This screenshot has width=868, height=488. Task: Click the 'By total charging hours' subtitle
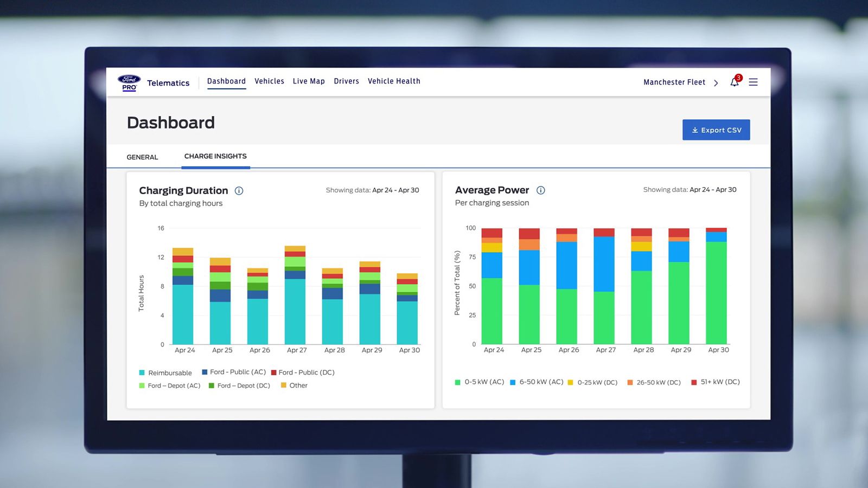(181, 203)
